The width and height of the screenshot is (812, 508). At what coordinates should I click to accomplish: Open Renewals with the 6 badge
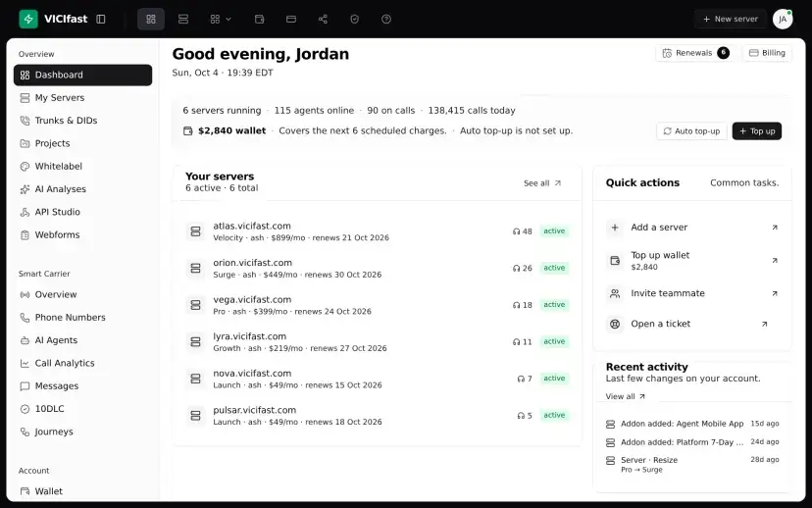coord(696,53)
